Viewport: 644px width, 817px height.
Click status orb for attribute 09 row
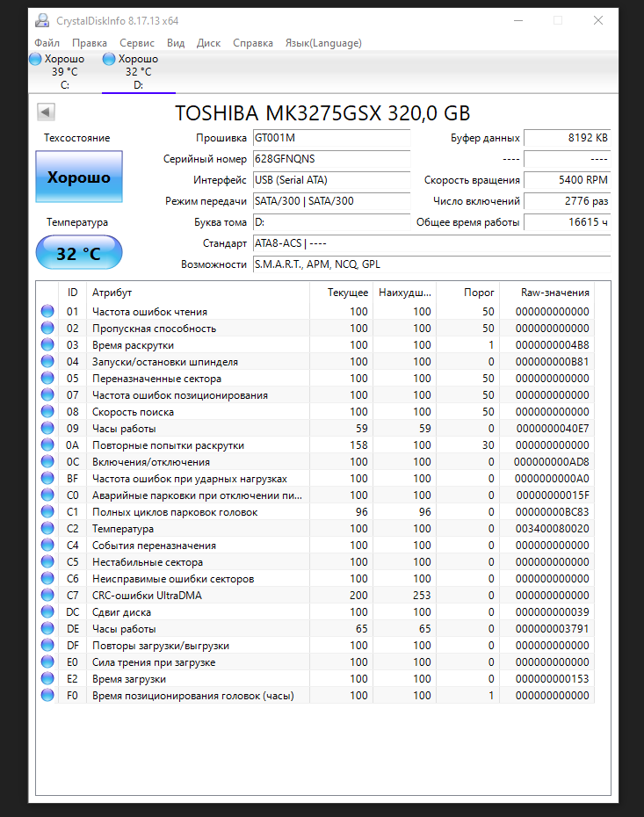[x=47, y=428]
